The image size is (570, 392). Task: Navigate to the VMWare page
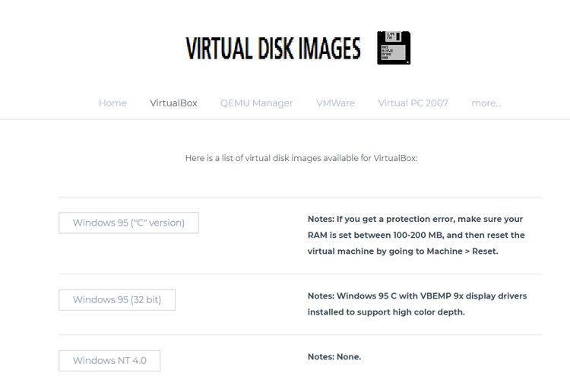click(x=335, y=103)
